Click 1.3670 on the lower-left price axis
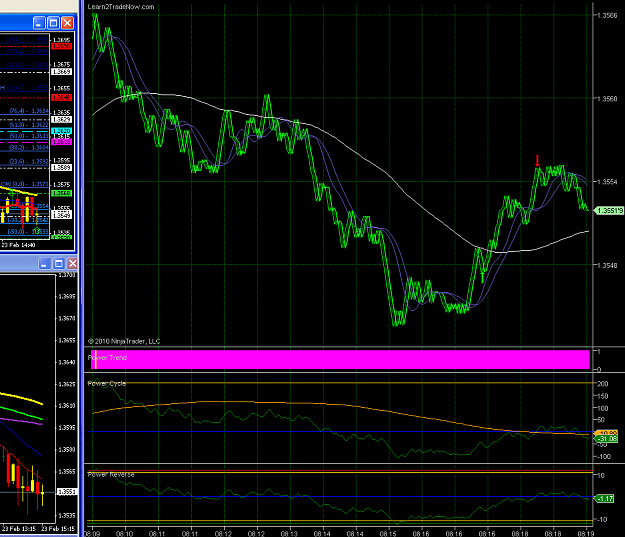 tap(67, 319)
